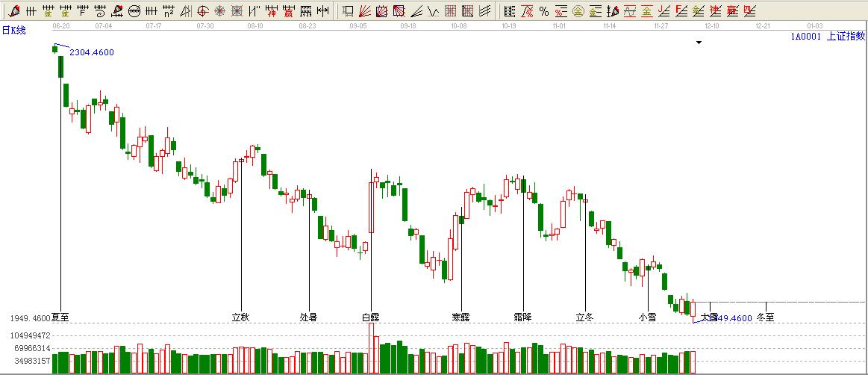Pick the red fan lines tool

(x=364, y=11)
